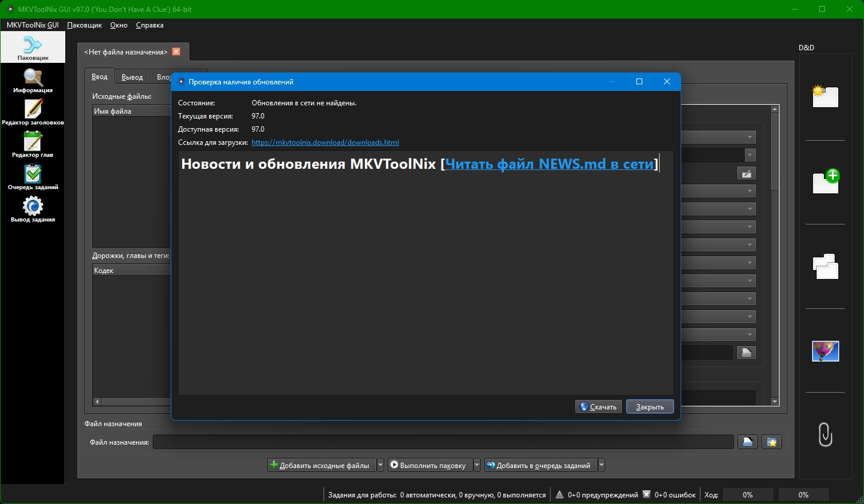Click the Добавить исходные файлы button

pos(322,465)
